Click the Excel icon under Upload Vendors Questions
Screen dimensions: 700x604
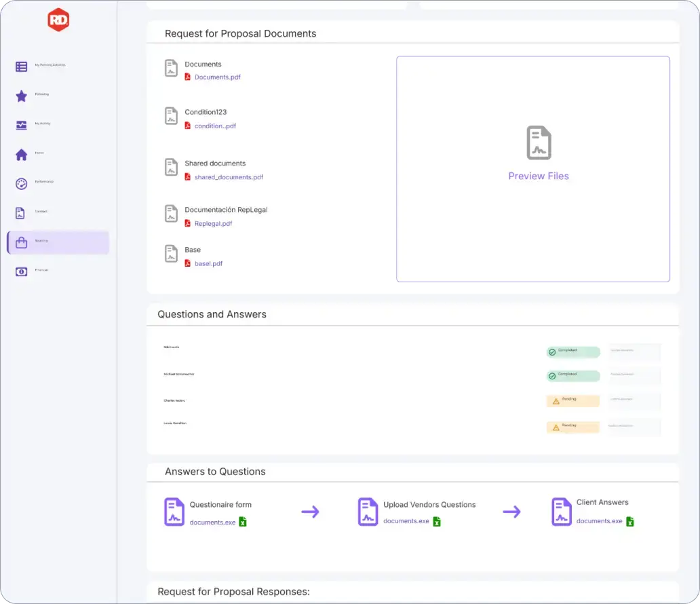coord(437,522)
